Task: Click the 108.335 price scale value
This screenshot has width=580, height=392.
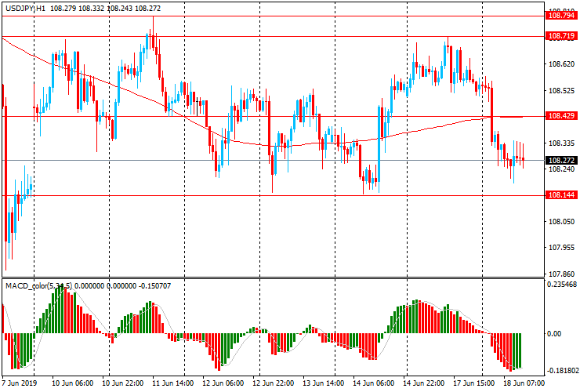Action: [561, 143]
